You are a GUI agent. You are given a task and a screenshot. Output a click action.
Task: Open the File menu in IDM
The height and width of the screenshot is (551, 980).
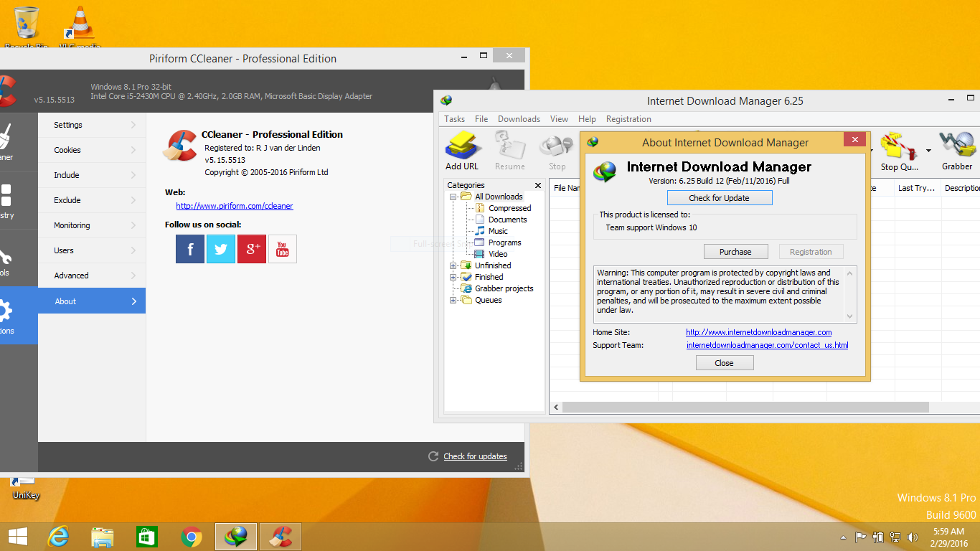coord(481,119)
